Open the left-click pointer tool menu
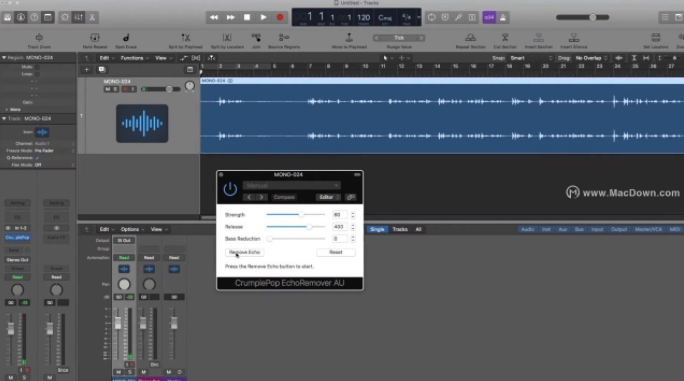 click(x=388, y=58)
